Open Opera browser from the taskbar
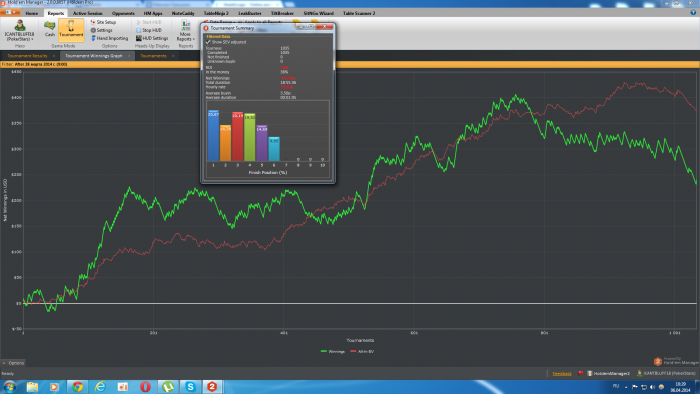This screenshot has width=700, height=394. (145, 387)
